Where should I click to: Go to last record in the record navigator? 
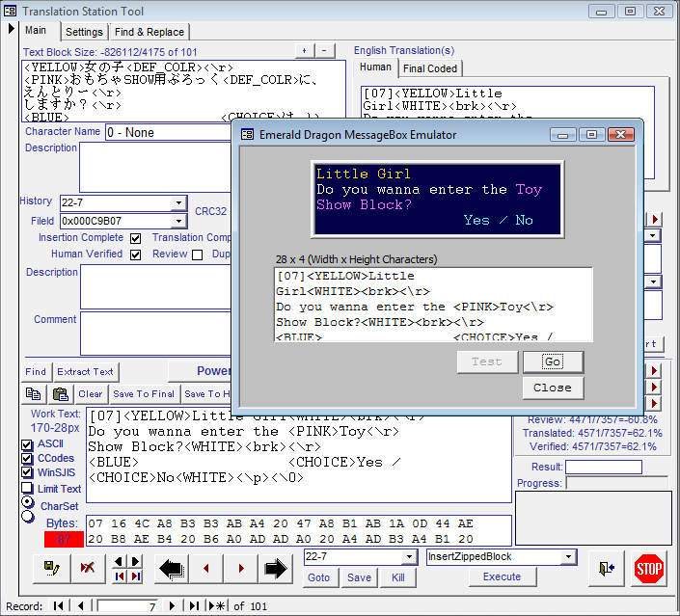[194, 606]
